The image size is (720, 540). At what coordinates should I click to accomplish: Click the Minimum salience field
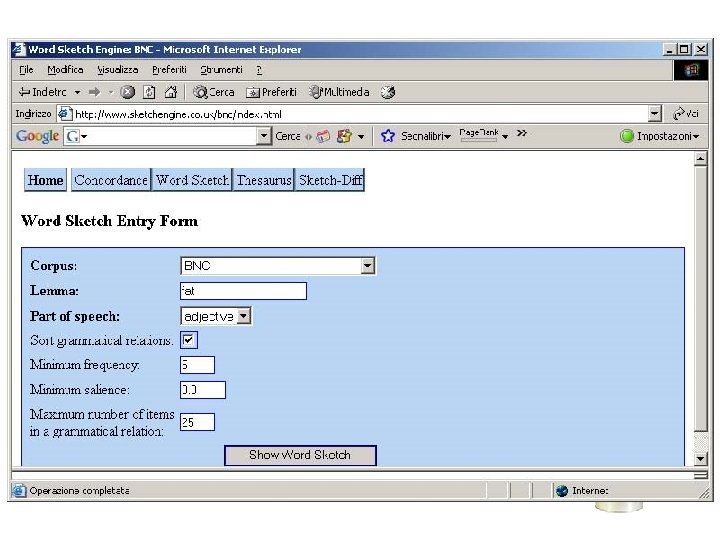click(203, 390)
